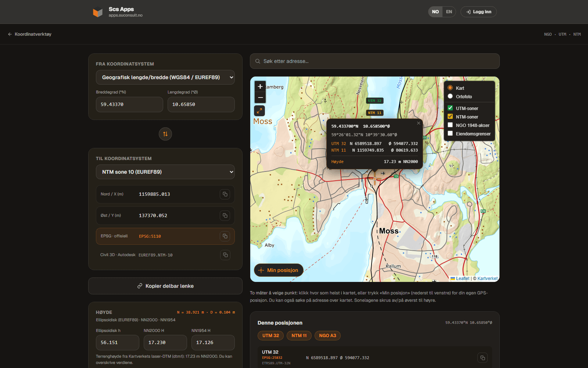Viewport: 588px width, 368px height.
Task: Click the Ellipsoidisk h input
Action: tap(118, 343)
